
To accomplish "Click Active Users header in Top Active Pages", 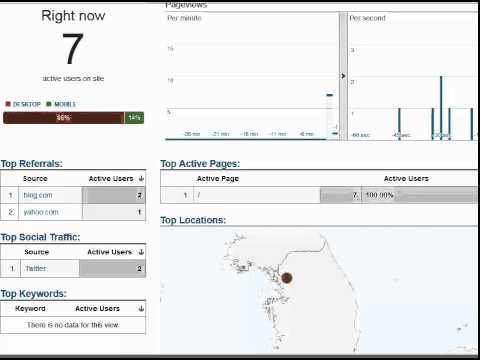I will pos(406,179).
